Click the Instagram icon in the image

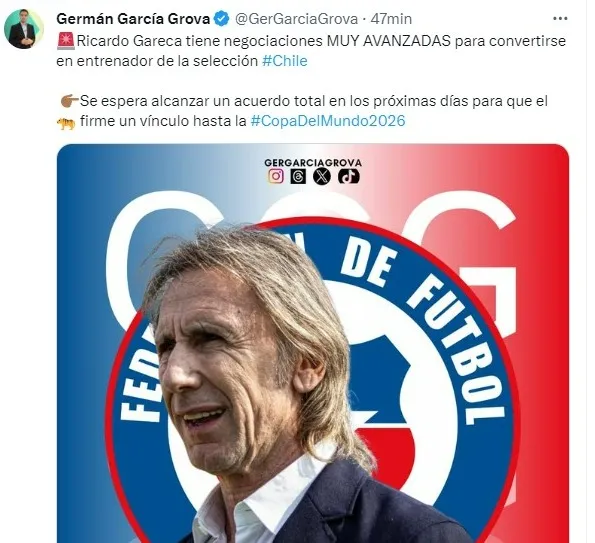(276, 176)
